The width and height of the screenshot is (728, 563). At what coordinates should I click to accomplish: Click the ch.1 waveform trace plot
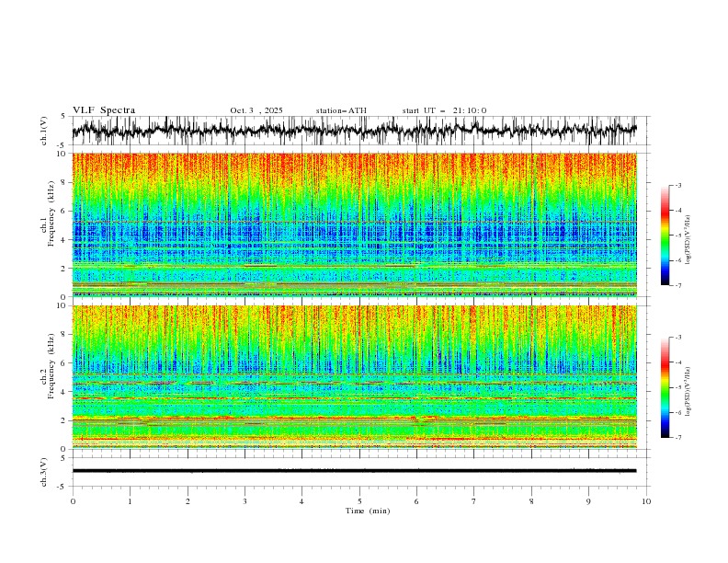point(354,131)
